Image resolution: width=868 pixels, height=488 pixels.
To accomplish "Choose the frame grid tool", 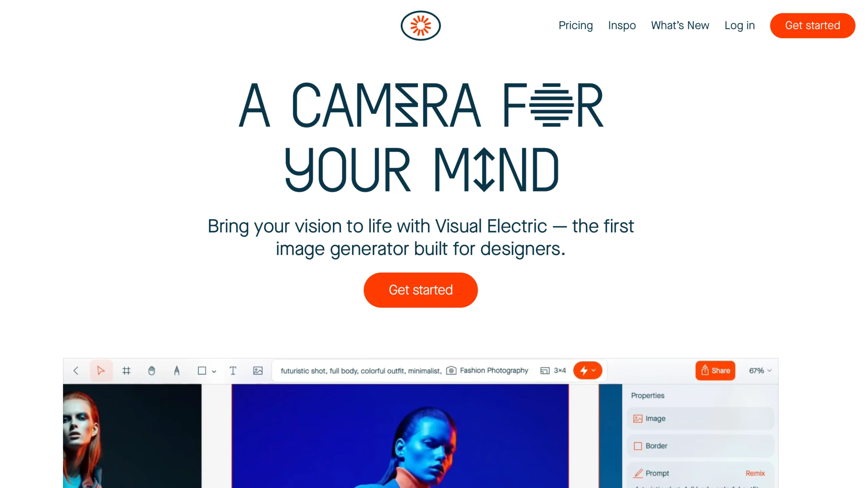I will 126,371.
